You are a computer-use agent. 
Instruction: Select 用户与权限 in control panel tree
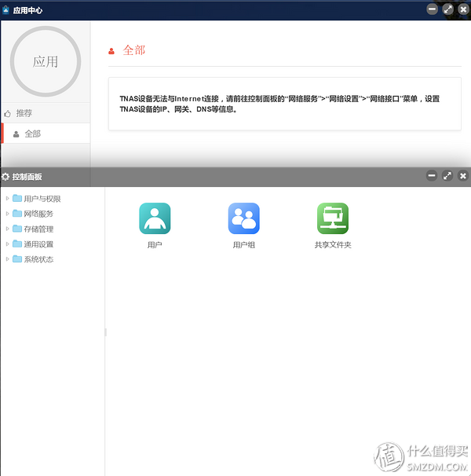click(42, 199)
